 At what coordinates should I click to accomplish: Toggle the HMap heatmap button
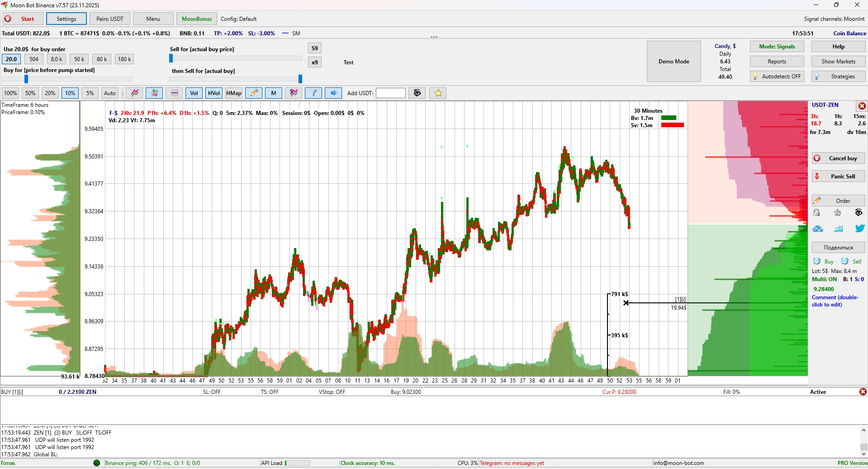click(234, 93)
